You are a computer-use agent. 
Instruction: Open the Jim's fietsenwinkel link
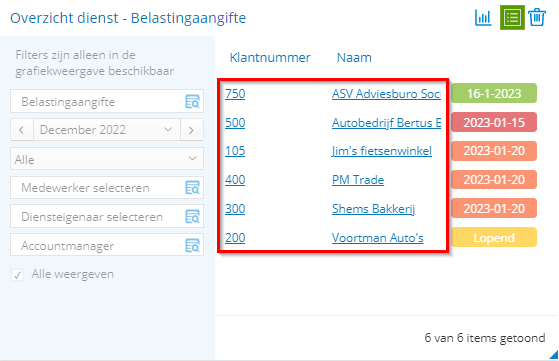381,151
